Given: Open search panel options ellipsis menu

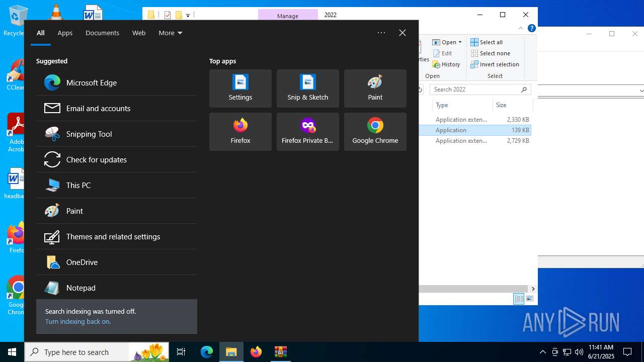Looking at the screenshot, I should 381,33.
